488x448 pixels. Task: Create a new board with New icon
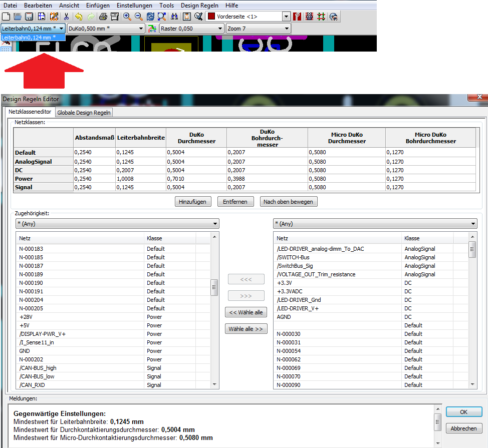(6, 17)
